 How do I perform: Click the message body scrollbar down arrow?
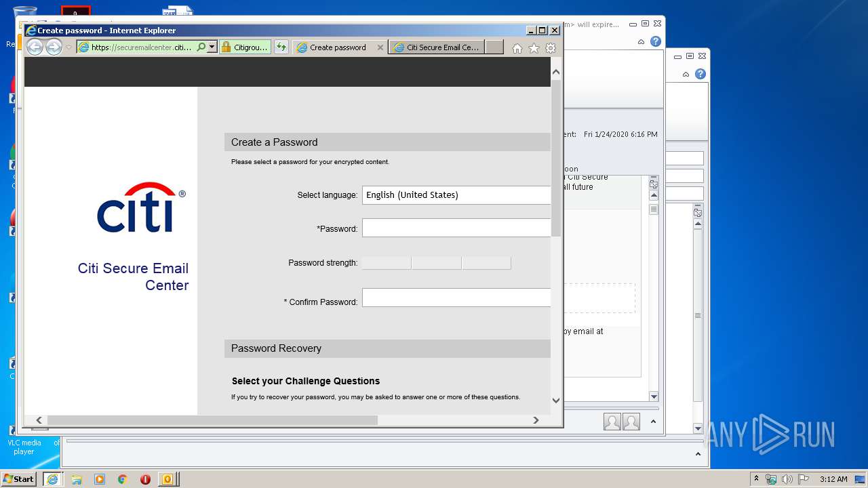(654, 396)
